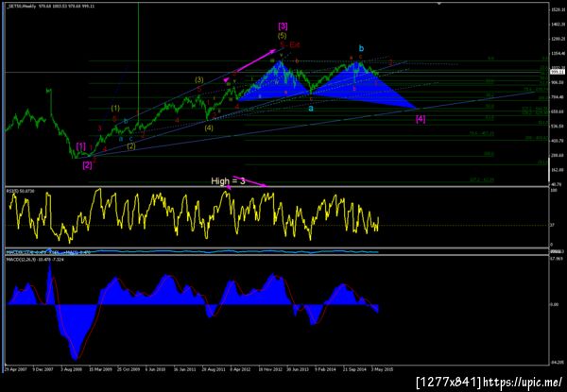The height and width of the screenshot is (392, 567).
Task: Click the 6 Jun 2010 date label
Action: coord(156,369)
